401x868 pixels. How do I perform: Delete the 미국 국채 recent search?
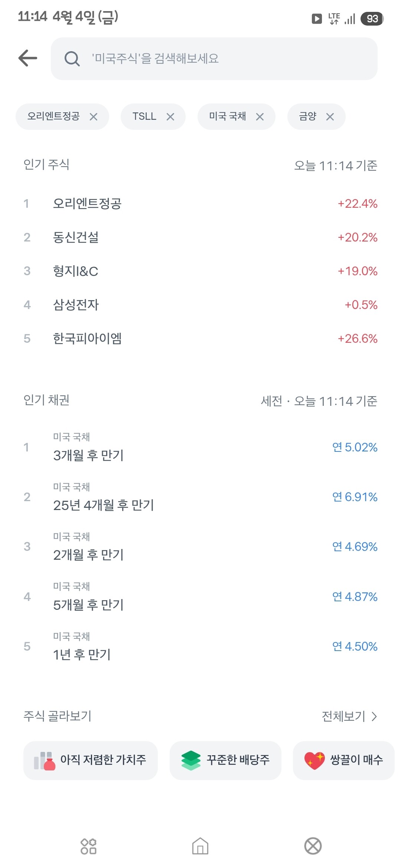(x=260, y=117)
